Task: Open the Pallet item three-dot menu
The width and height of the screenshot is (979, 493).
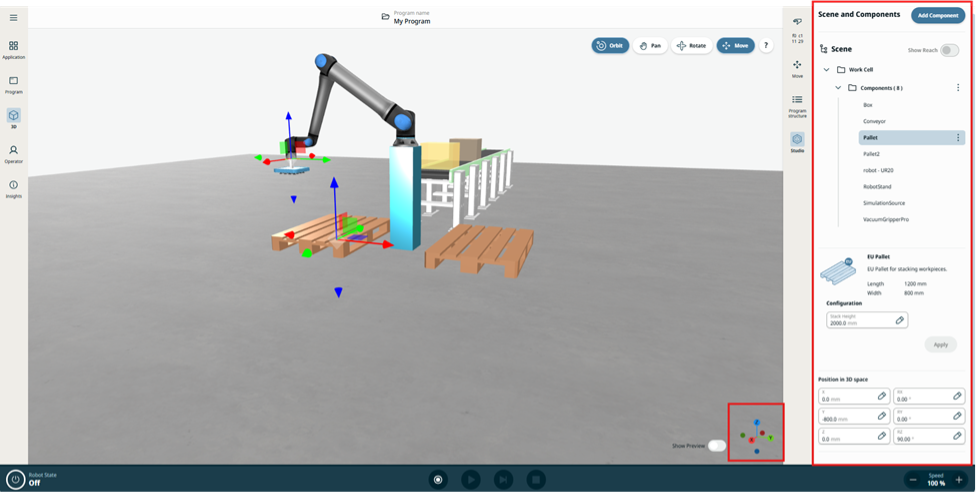Action: point(957,137)
